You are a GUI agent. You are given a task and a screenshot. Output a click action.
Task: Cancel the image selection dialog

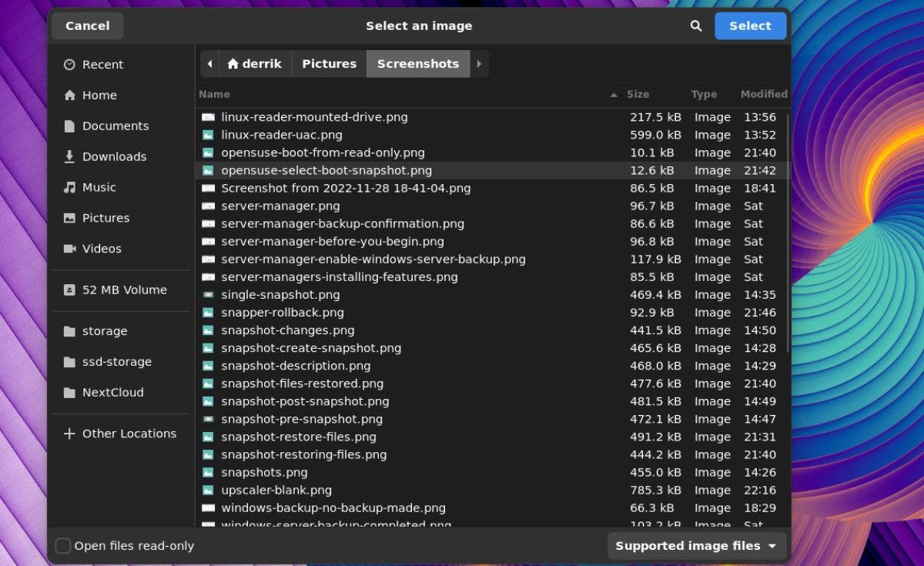coord(87,25)
